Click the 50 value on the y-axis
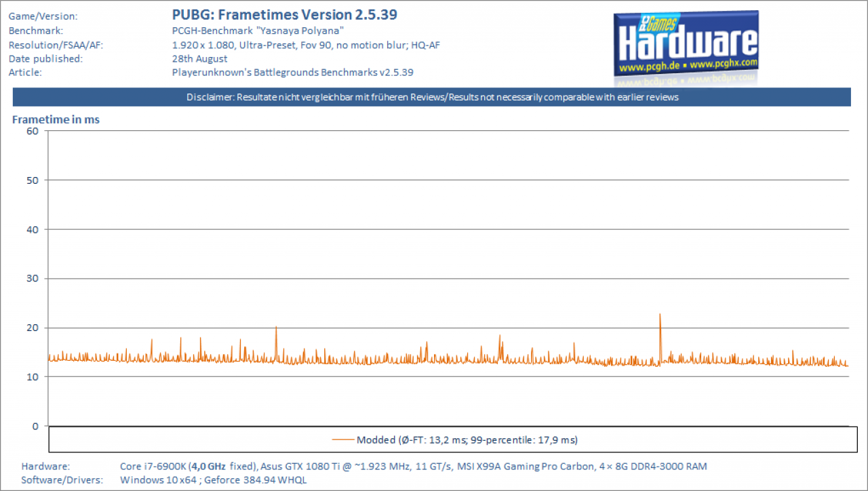868x491 pixels. tap(32, 180)
